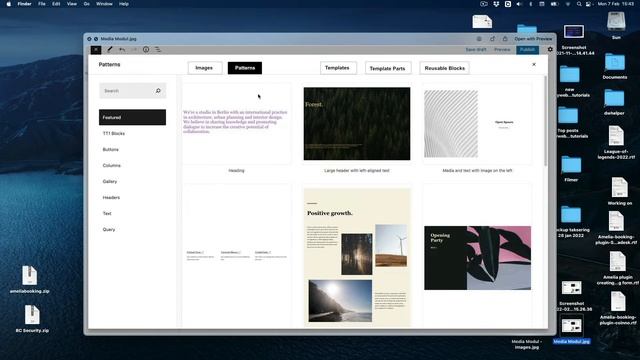Click the undo arrow in editor toolbar
640x360 pixels.
click(122, 49)
